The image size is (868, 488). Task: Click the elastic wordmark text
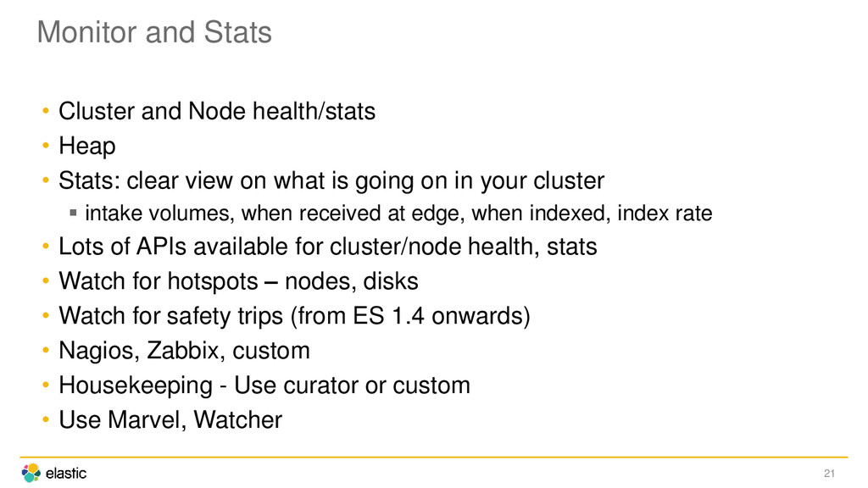66,474
